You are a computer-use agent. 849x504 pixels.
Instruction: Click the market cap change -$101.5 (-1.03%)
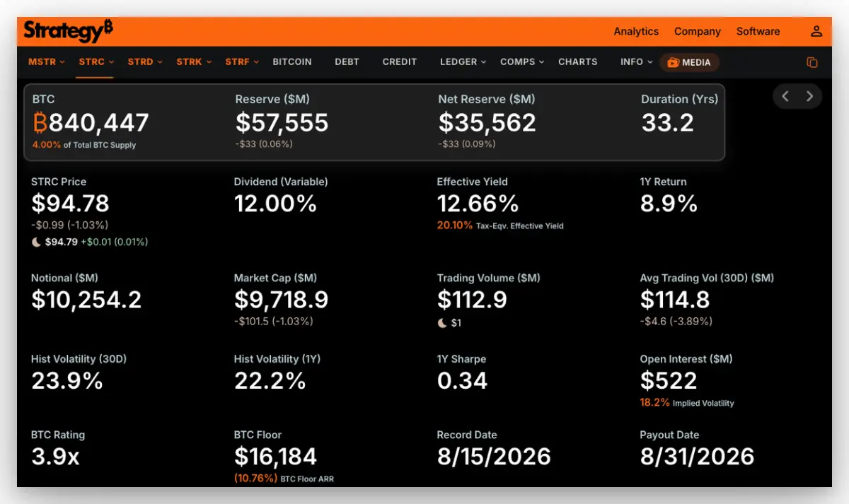pos(274,322)
